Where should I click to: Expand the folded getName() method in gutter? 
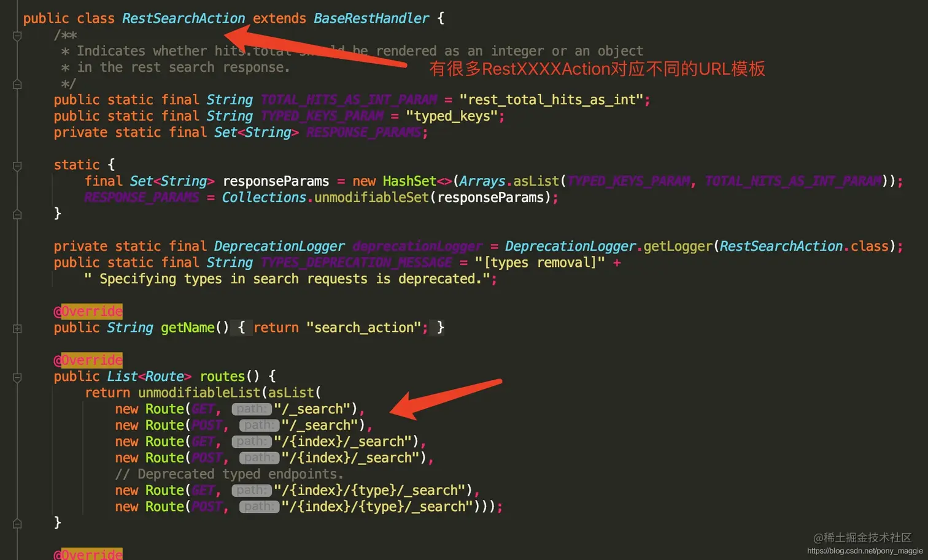pos(17,329)
